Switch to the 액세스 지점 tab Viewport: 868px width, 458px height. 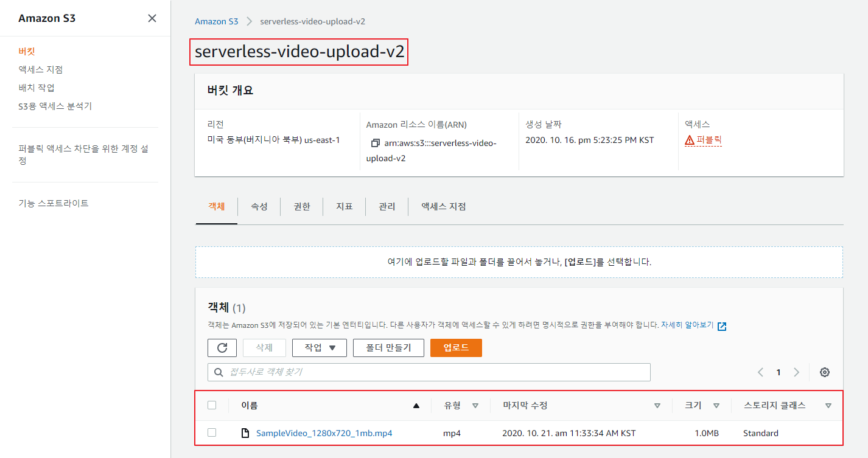click(444, 207)
